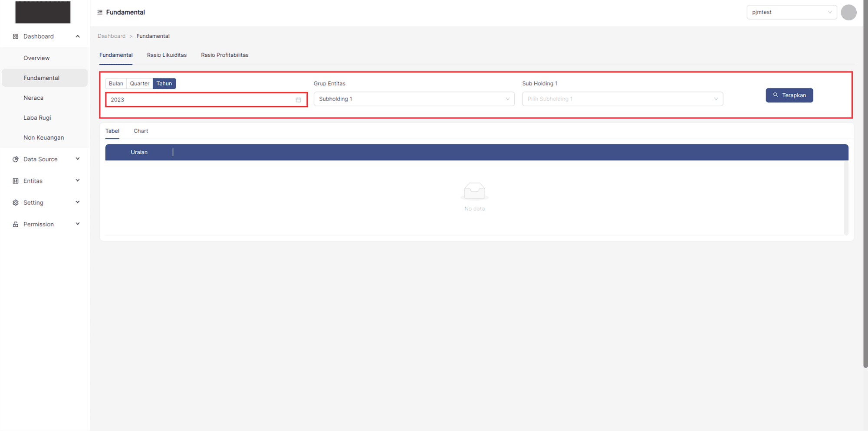Click the Permission lock icon
Viewport: 868px width, 431px height.
[16, 224]
